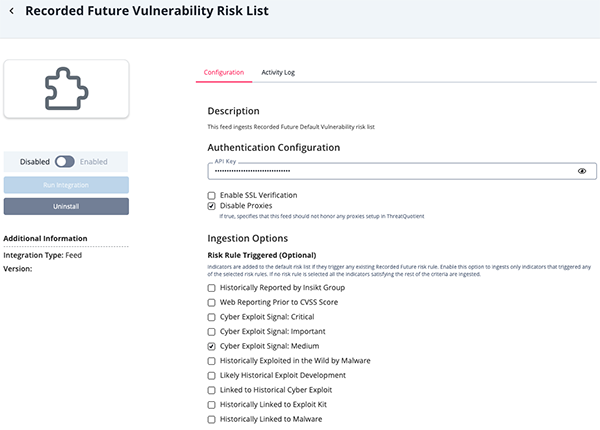Uncheck Cyber Exploit Signal: Medium
Screen dimensions: 600x430
[212, 346]
